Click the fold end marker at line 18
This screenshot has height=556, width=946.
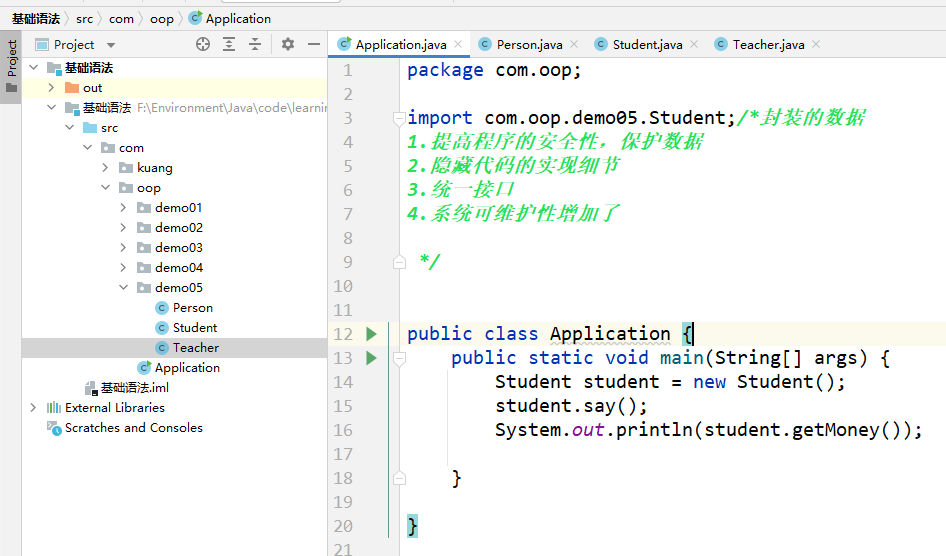pos(399,478)
